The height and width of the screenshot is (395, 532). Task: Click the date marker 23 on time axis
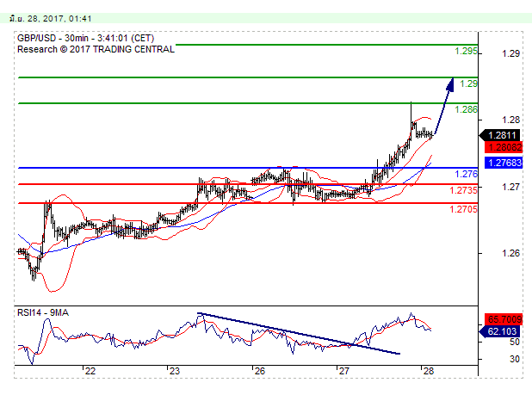coord(175,371)
